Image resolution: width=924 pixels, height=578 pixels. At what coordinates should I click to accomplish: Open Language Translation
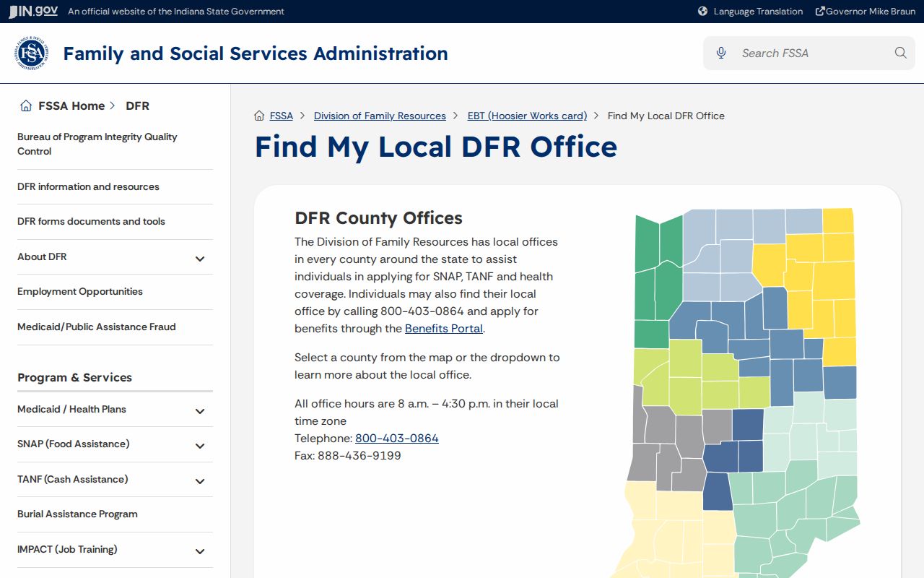(758, 12)
